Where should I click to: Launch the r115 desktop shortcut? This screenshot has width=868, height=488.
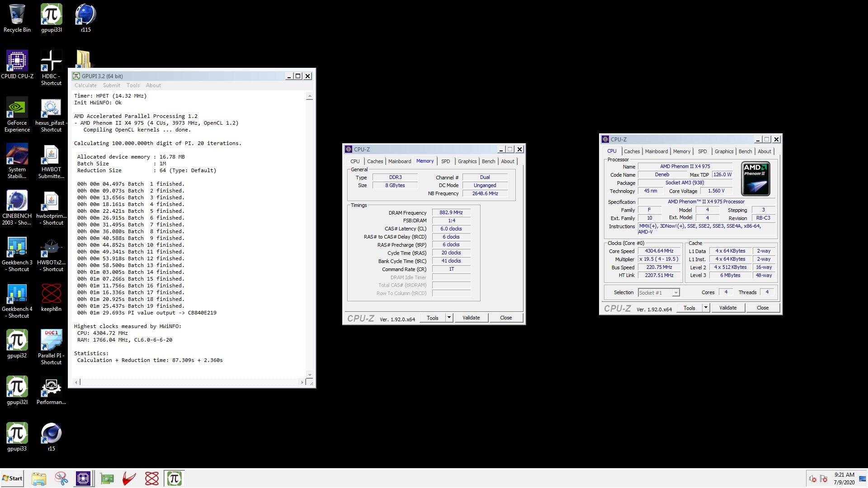coord(85,18)
